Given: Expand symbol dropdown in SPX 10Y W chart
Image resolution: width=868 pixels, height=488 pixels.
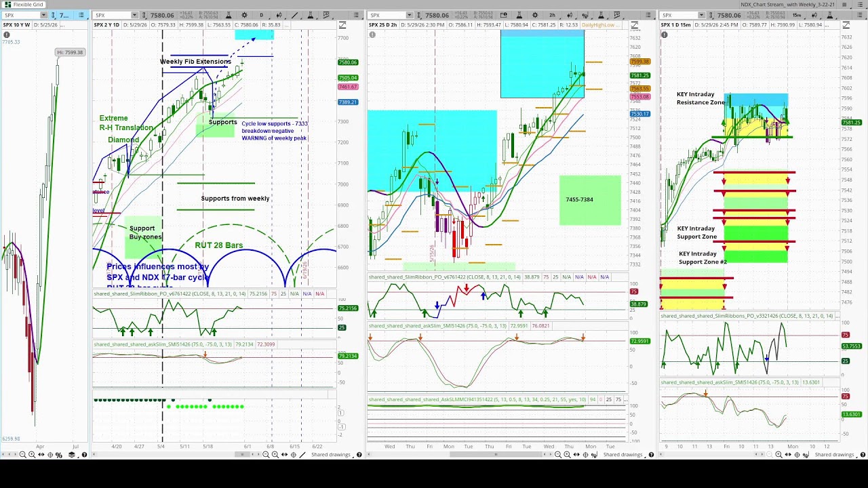Looking at the screenshot, I should pyautogui.click(x=43, y=15).
